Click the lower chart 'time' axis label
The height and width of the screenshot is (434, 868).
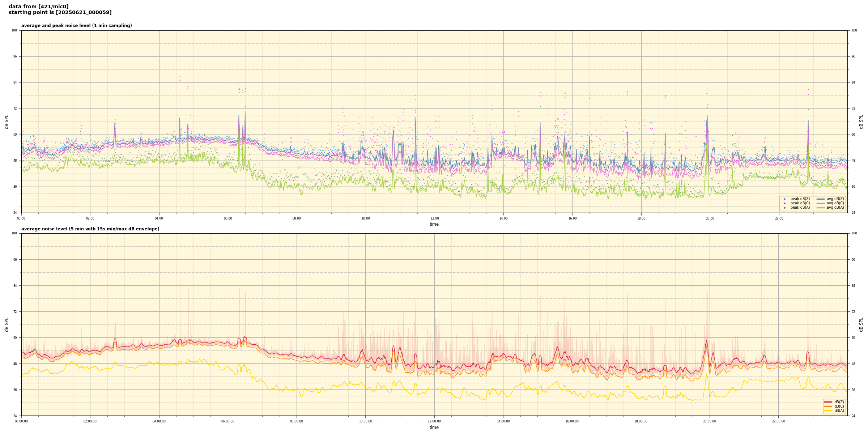click(434, 427)
